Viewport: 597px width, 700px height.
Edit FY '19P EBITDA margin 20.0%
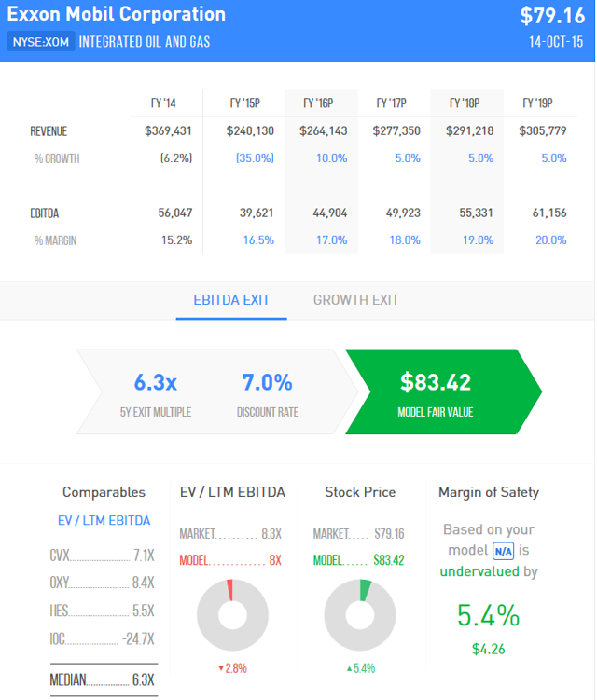pos(551,240)
